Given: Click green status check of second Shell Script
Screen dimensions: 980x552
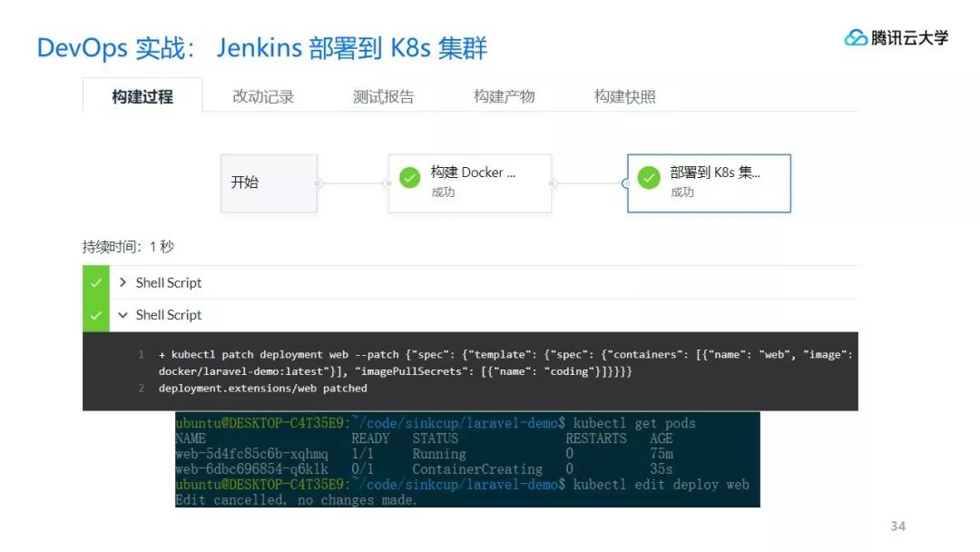Looking at the screenshot, I should coord(95,315).
